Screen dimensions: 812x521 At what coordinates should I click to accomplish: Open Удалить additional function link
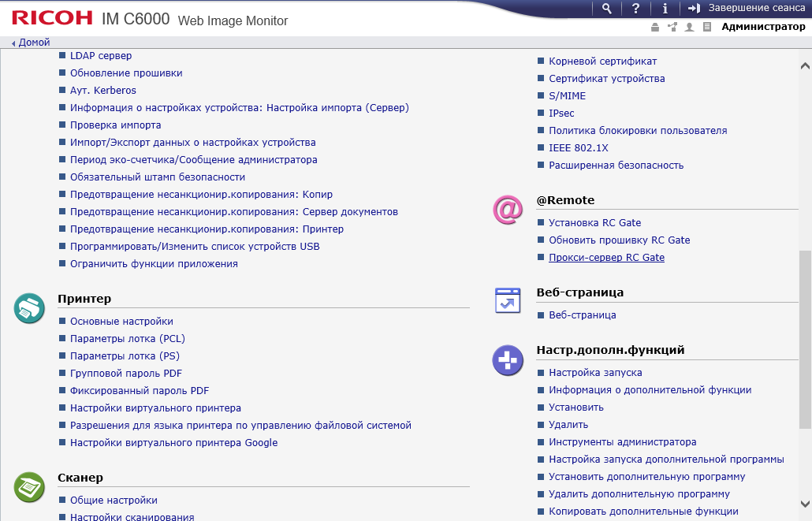[568, 425]
